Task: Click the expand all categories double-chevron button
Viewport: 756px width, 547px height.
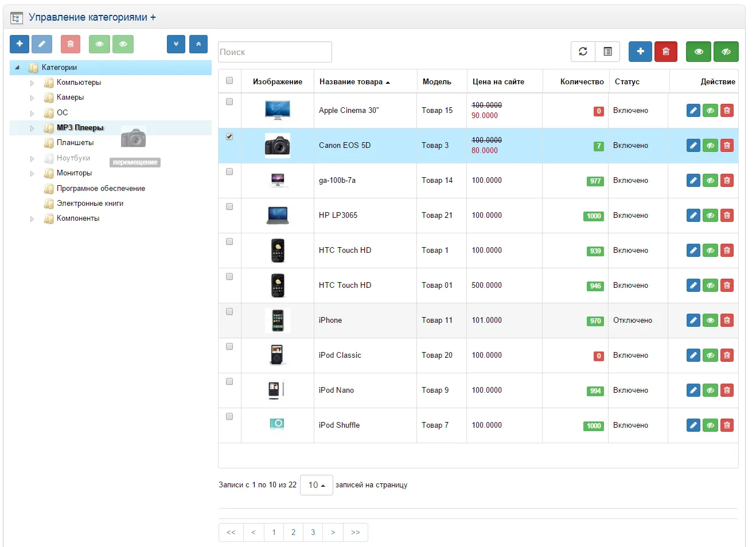Action: (176, 44)
